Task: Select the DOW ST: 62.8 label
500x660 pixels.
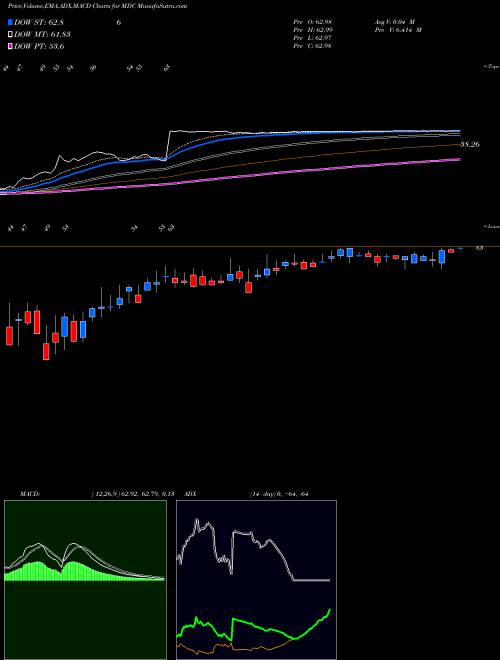Action: [39, 22]
